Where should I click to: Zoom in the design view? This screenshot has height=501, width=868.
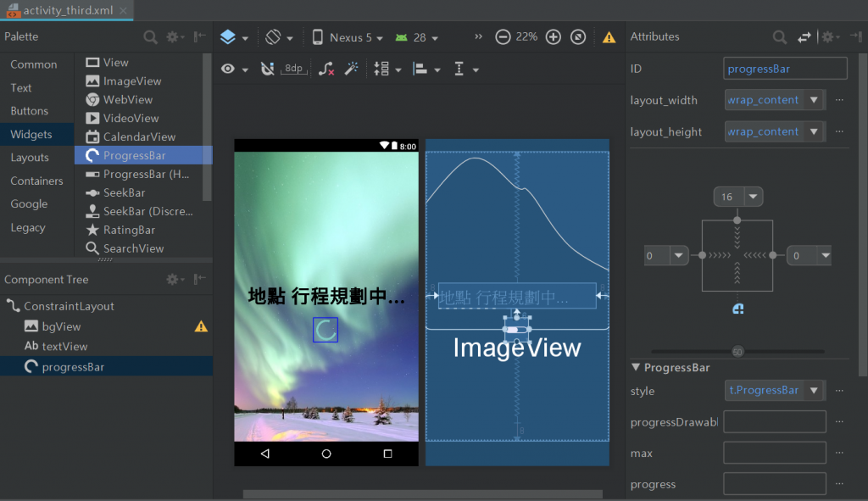(553, 37)
